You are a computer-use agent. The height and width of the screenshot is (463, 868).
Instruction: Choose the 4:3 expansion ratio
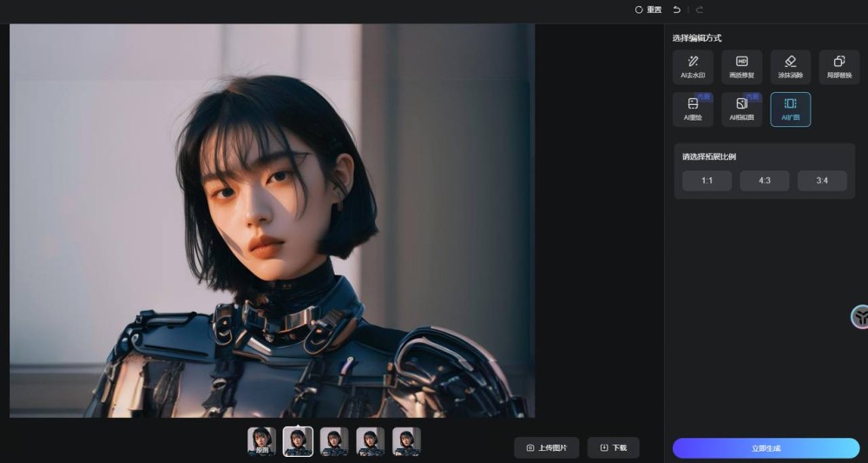pos(765,181)
